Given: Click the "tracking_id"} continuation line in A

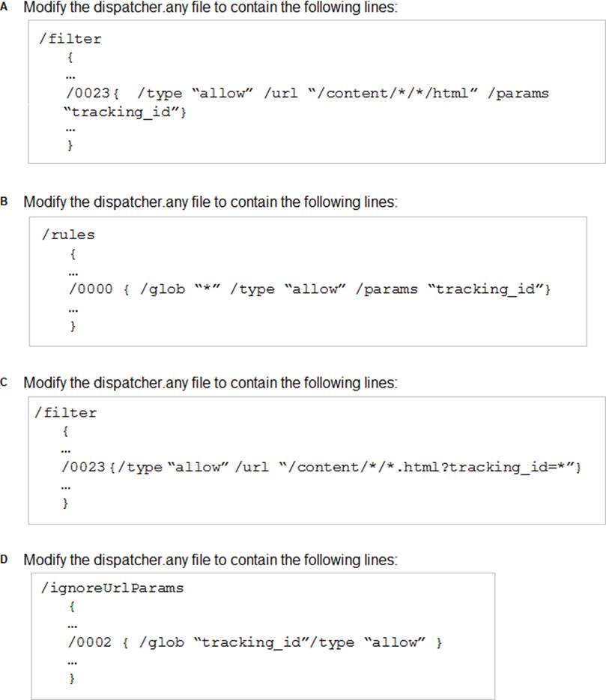Looking at the screenshot, I should 124,112.
